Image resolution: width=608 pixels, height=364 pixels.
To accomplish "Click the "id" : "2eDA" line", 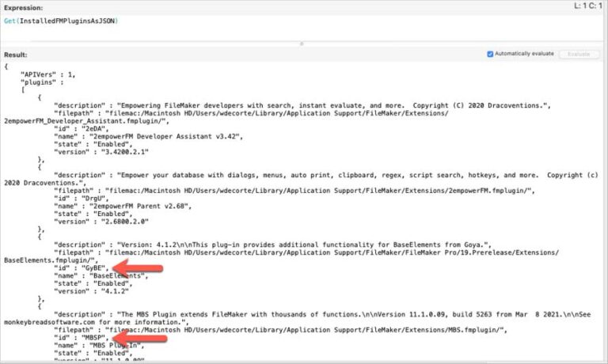I will coord(82,129).
